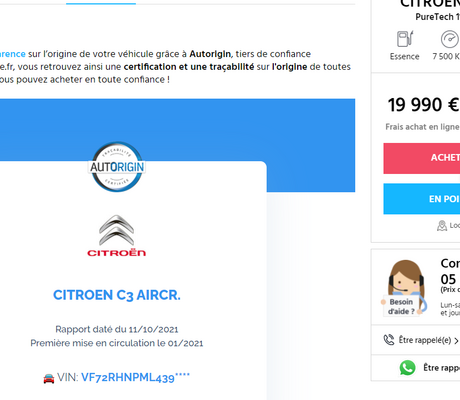Click the Autorigin certification badge logo
The width and height of the screenshot is (460, 400).
tap(117, 167)
